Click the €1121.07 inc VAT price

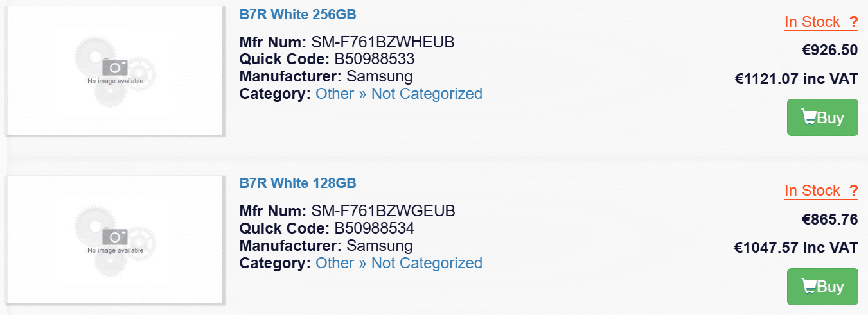(796, 79)
